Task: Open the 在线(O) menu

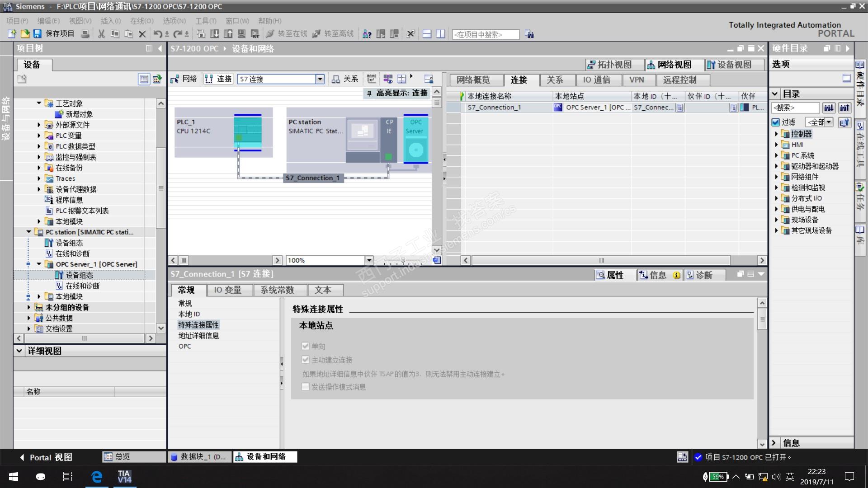Action: point(142,21)
